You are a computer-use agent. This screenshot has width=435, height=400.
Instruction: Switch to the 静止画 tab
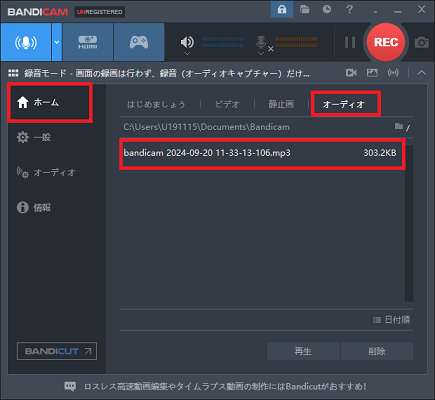click(x=281, y=104)
